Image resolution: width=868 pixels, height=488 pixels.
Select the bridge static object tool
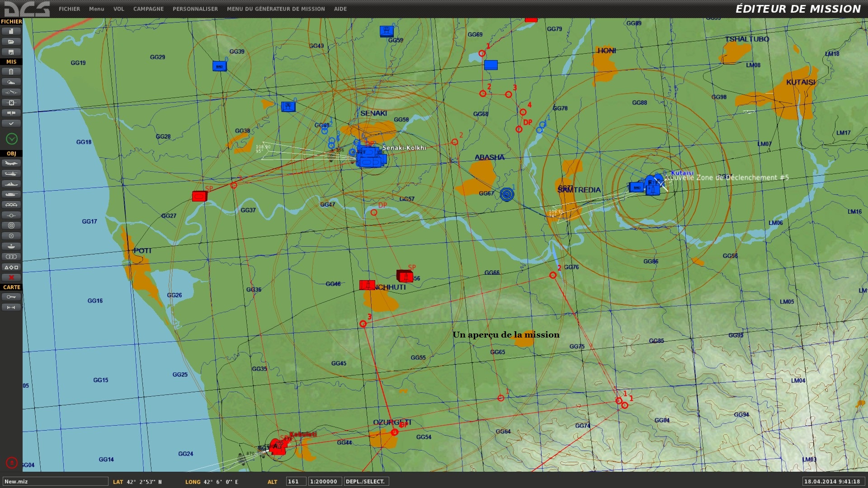tap(11, 205)
